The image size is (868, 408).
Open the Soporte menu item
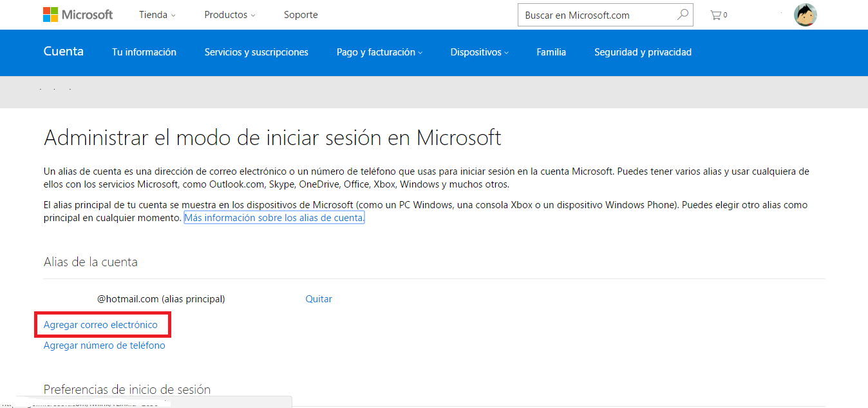tap(301, 15)
